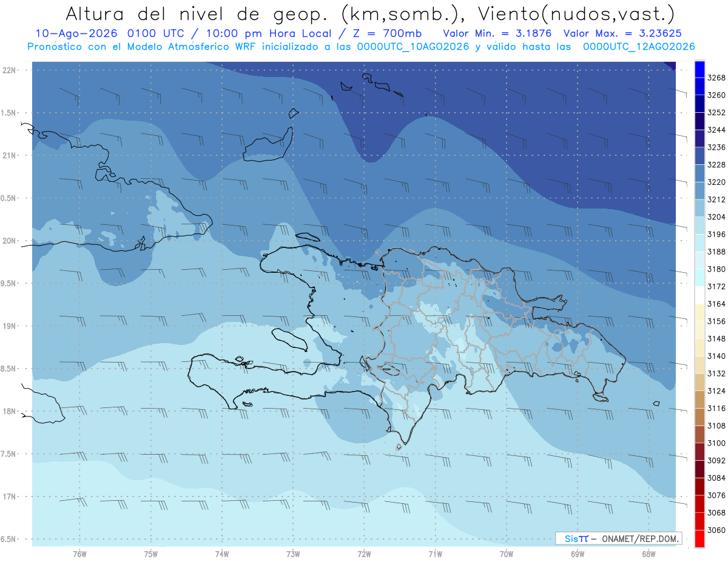728x562 pixels.
Task: Click the colorbar segment between 3228 and 3236
Action: click(x=699, y=156)
